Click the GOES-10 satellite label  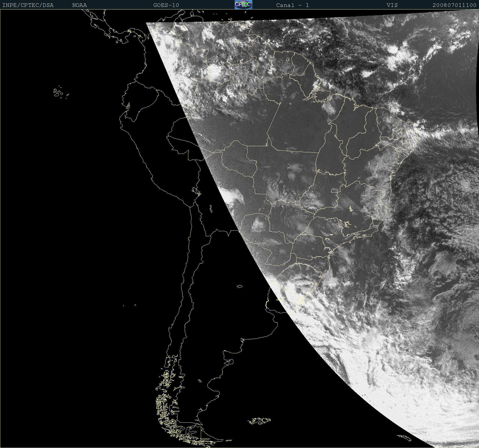tap(166, 5)
